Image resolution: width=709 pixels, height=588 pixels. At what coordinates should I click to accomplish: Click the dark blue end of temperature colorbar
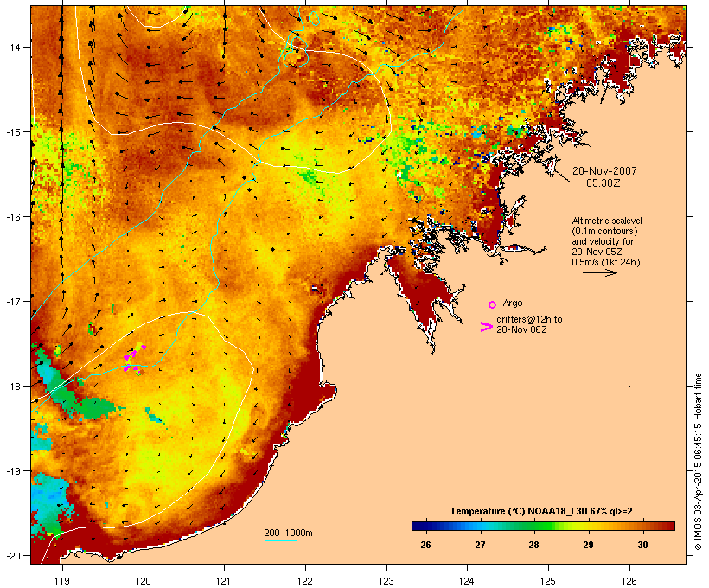(418, 526)
